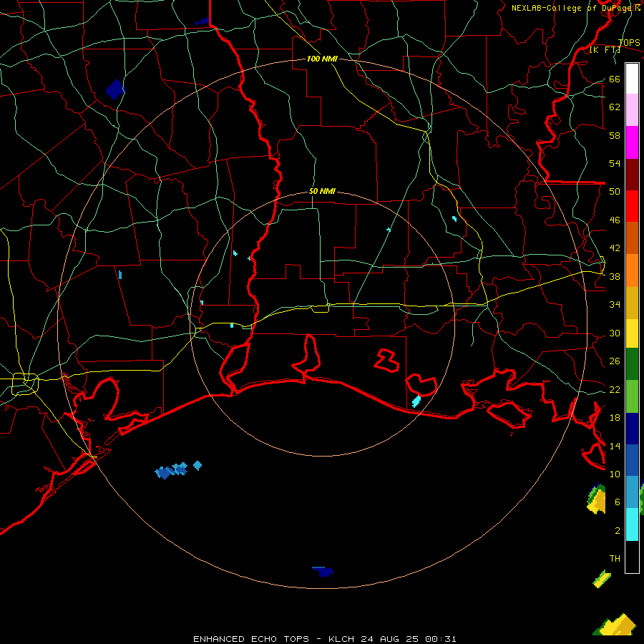644x644 pixels.
Task: Click the '42' legend value
Action: click(615, 248)
